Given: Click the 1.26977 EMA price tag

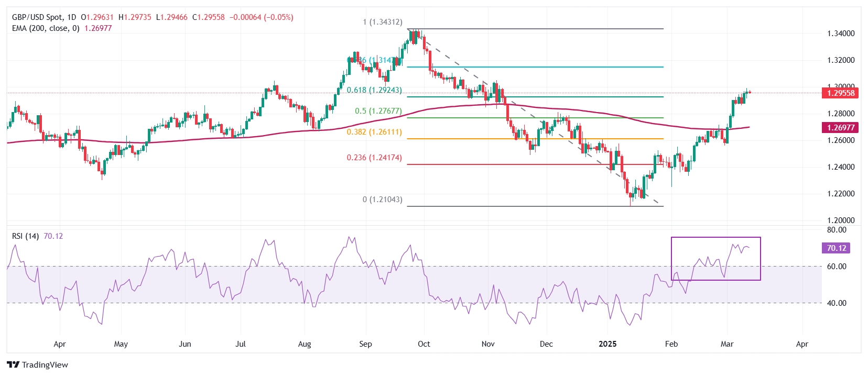Looking at the screenshot, I should (x=840, y=128).
